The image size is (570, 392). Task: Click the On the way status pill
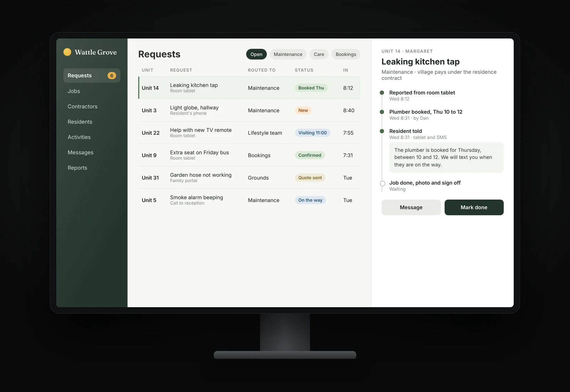click(x=310, y=200)
